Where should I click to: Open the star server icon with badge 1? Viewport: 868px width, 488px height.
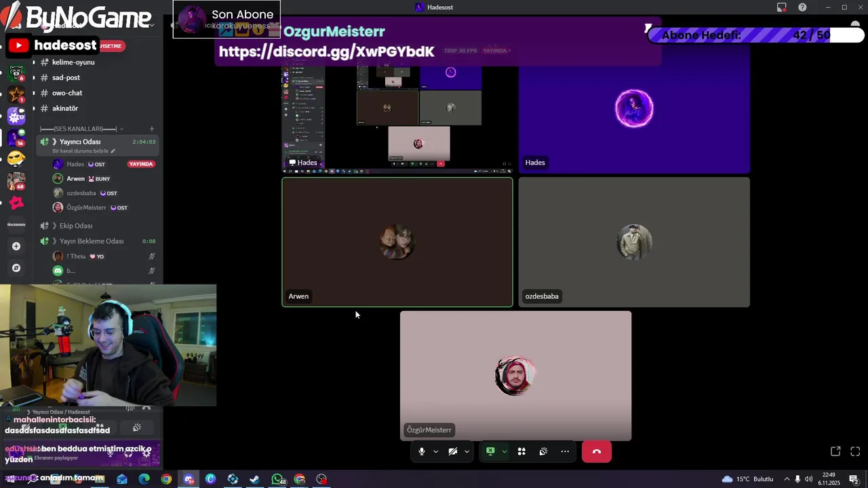[x=16, y=94]
